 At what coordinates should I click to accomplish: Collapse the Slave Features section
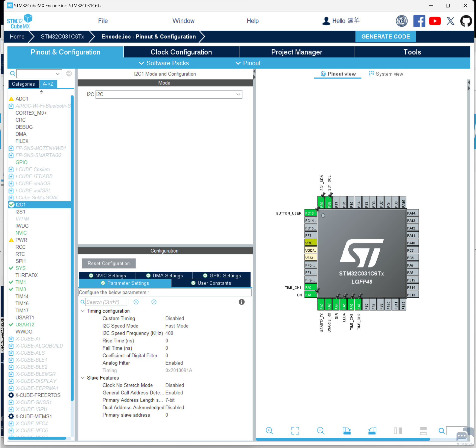click(83, 378)
